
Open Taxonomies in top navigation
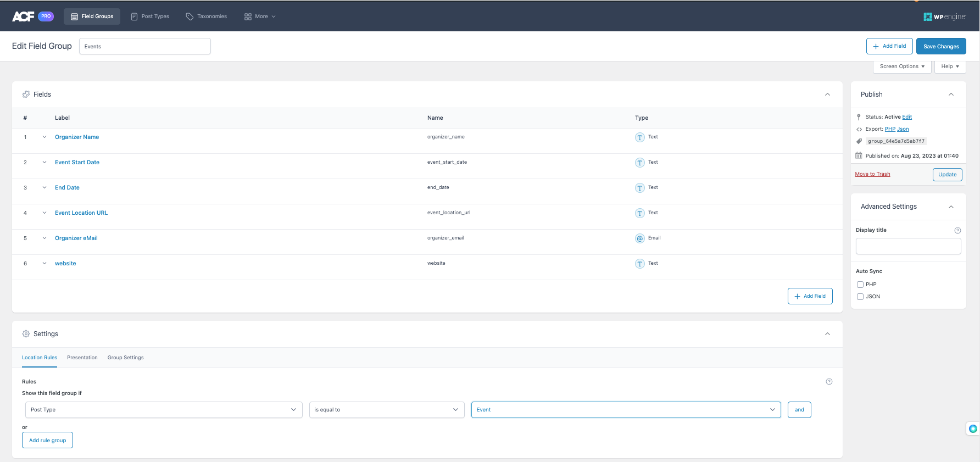tap(207, 16)
